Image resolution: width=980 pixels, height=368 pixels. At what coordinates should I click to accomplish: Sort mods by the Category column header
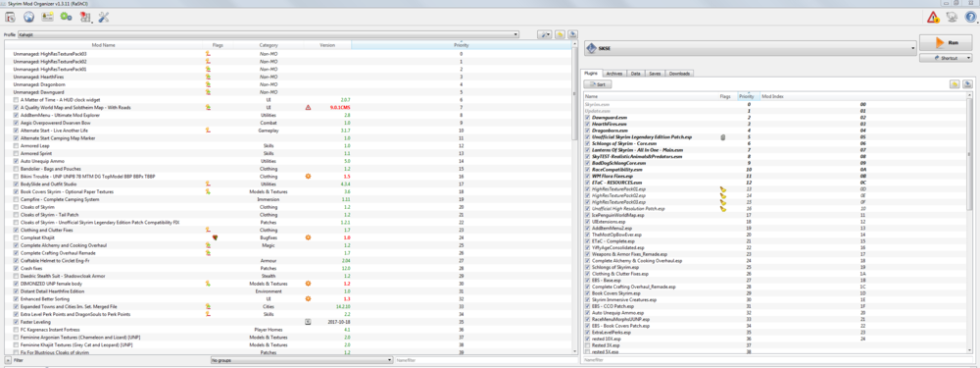click(269, 45)
